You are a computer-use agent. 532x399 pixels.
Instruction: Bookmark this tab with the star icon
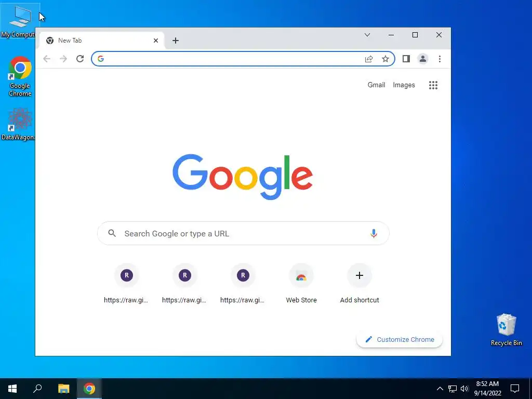click(x=385, y=59)
